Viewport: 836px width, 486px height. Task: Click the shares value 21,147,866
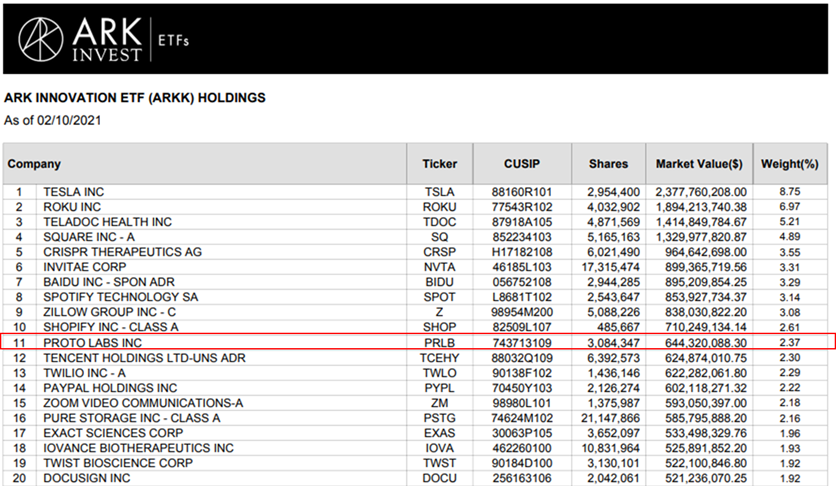610,418
